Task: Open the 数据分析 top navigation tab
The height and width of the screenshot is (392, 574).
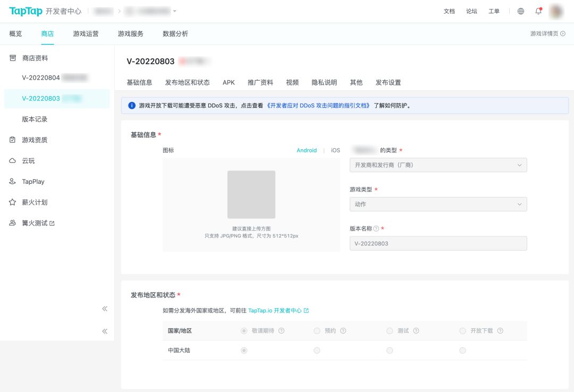Action: coord(175,34)
